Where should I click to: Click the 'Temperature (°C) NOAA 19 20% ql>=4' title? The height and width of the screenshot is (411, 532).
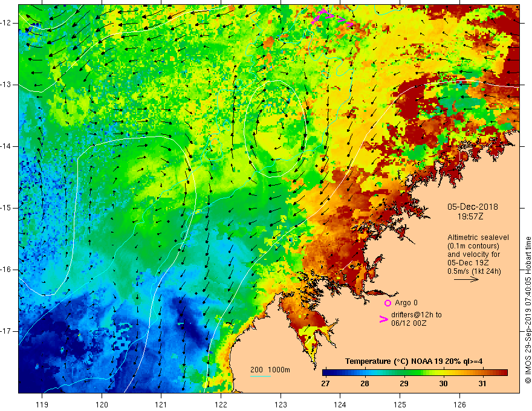click(x=414, y=361)
